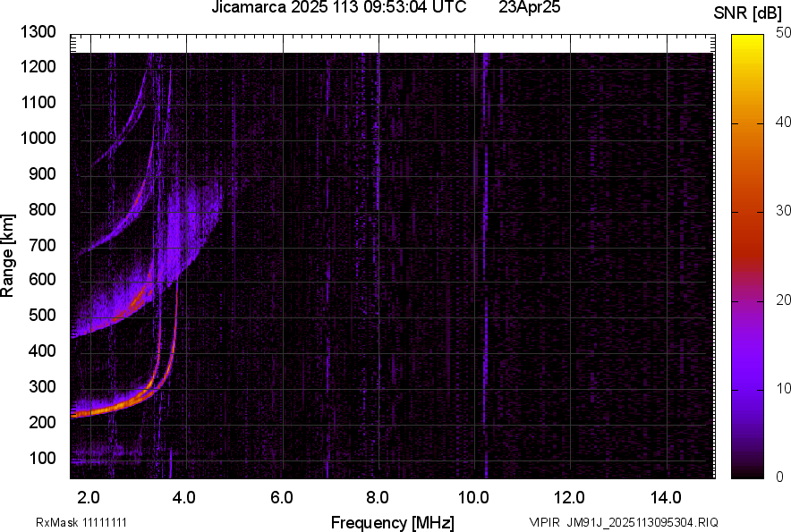Click the 'Frequency [MHz]' axis label

(393, 522)
